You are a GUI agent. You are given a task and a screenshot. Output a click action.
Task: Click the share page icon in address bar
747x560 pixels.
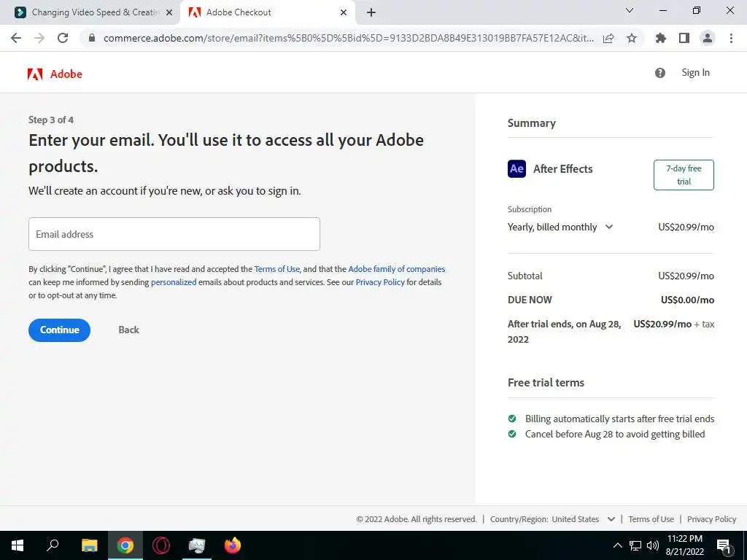tap(608, 38)
